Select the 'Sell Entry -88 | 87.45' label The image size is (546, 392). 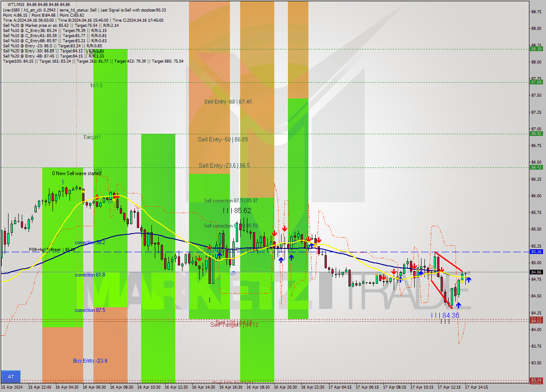pos(228,102)
